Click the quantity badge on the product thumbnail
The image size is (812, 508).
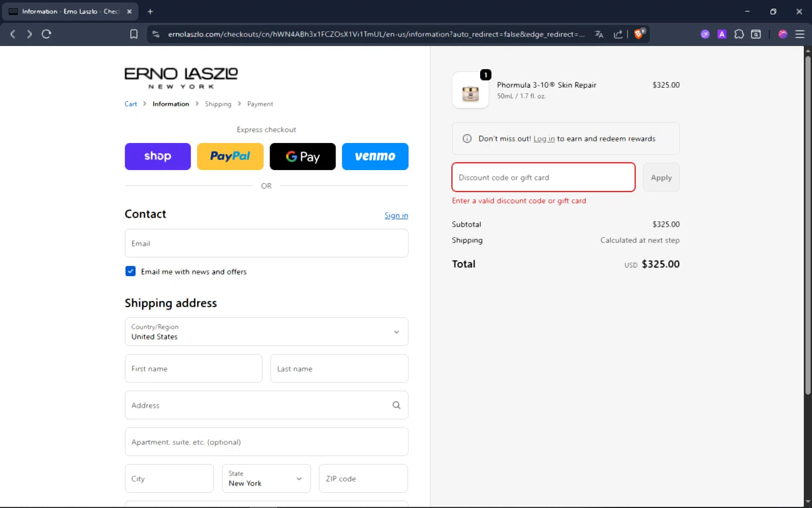coord(486,75)
